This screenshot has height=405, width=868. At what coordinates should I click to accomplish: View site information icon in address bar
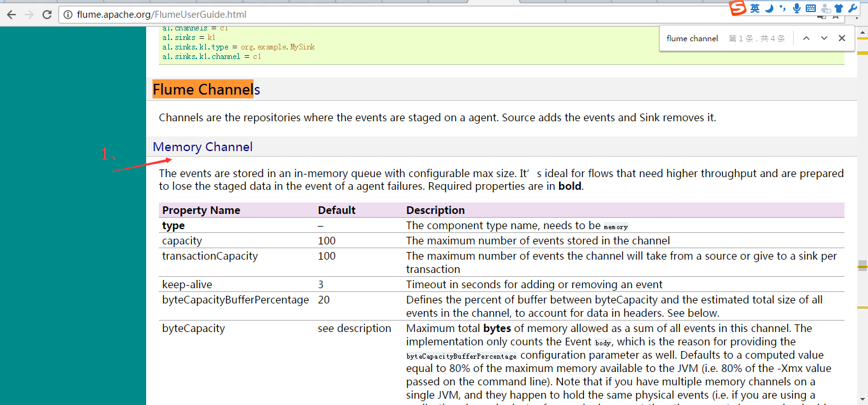click(x=68, y=15)
